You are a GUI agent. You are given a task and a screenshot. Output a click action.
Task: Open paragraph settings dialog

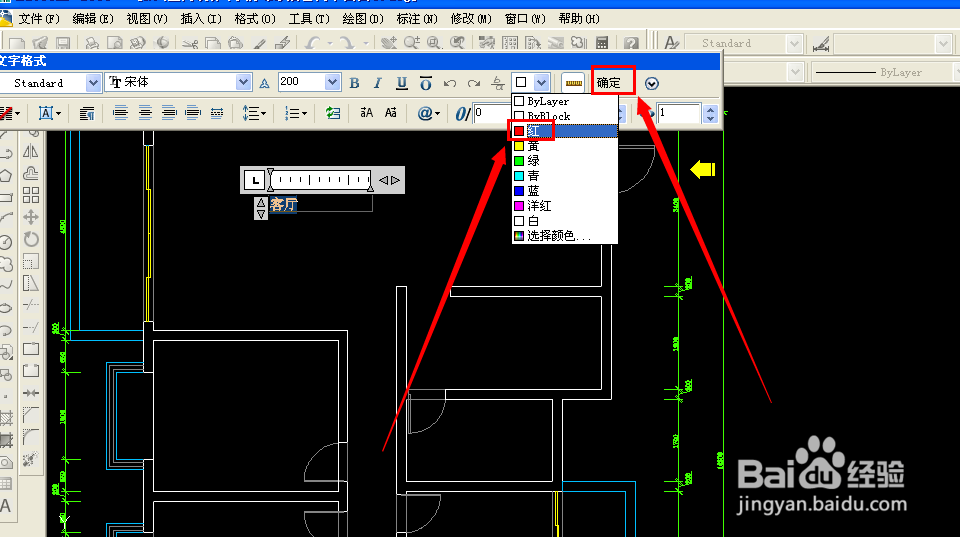pyautogui.click(x=87, y=113)
